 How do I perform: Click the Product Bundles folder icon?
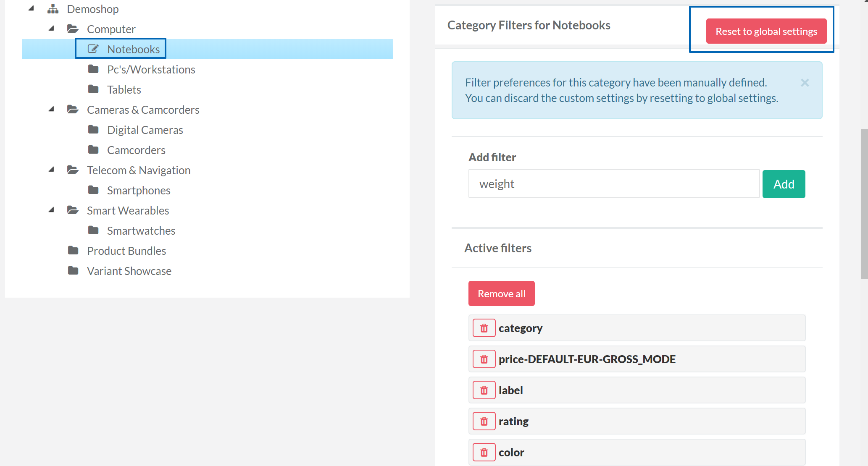(73, 251)
